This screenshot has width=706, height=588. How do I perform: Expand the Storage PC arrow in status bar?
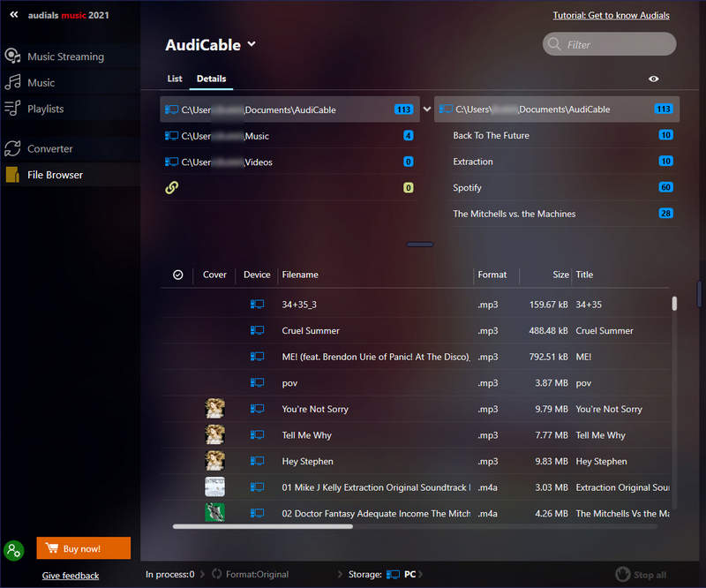421,574
